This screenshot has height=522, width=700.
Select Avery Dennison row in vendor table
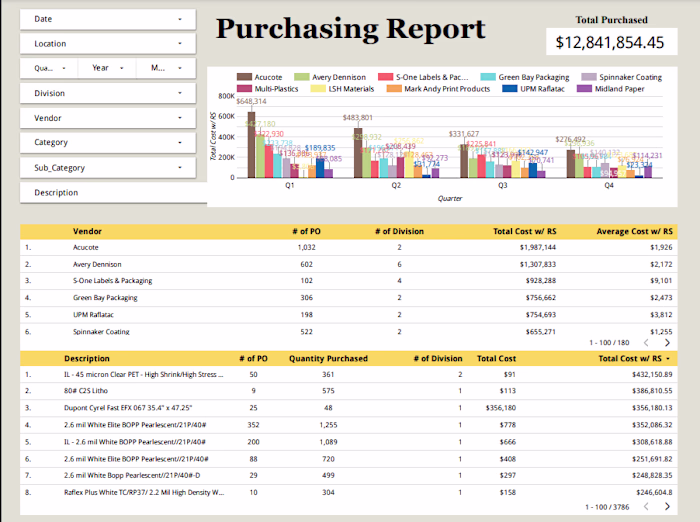(x=349, y=264)
